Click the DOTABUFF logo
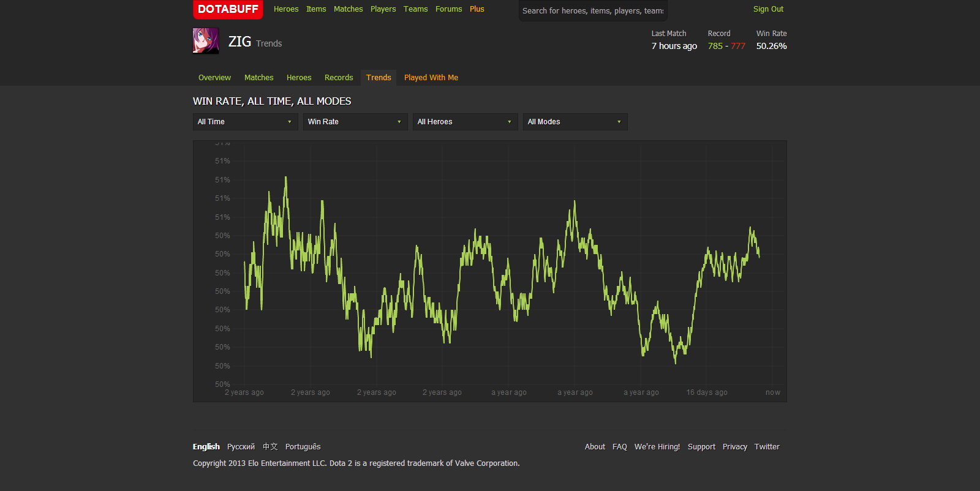This screenshot has height=491, width=980. [x=228, y=9]
